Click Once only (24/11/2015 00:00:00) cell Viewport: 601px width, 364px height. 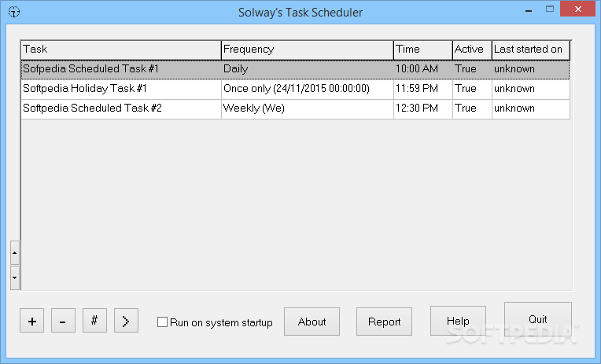tap(308, 89)
